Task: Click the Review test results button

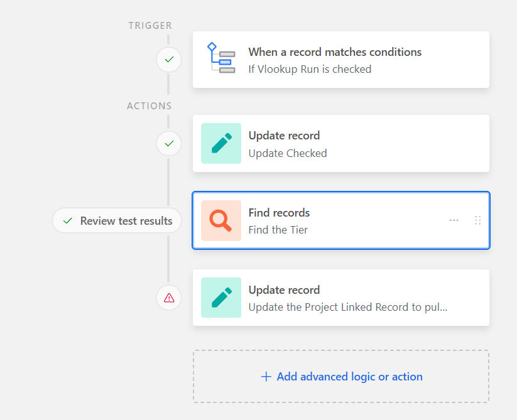Action: (117, 221)
